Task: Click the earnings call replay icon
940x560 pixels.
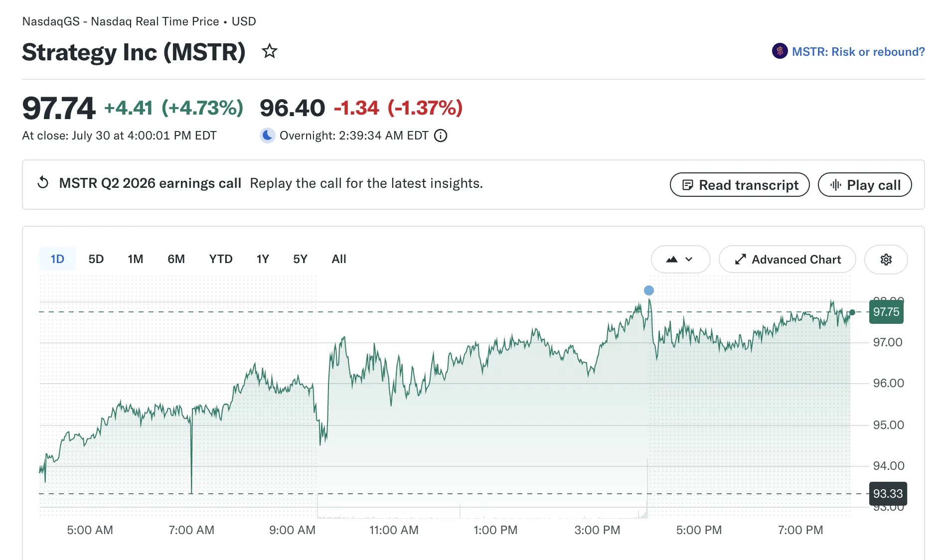Action: click(x=43, y=182)
